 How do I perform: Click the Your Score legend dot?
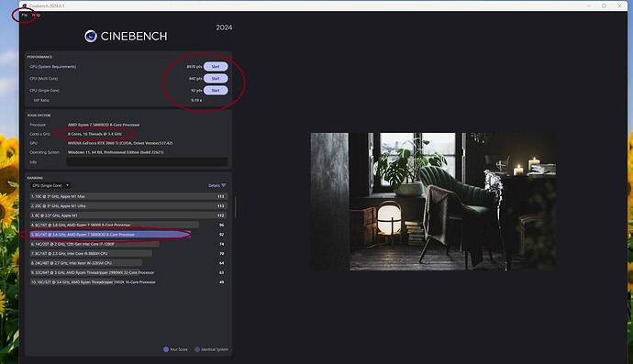pos(166,349)
